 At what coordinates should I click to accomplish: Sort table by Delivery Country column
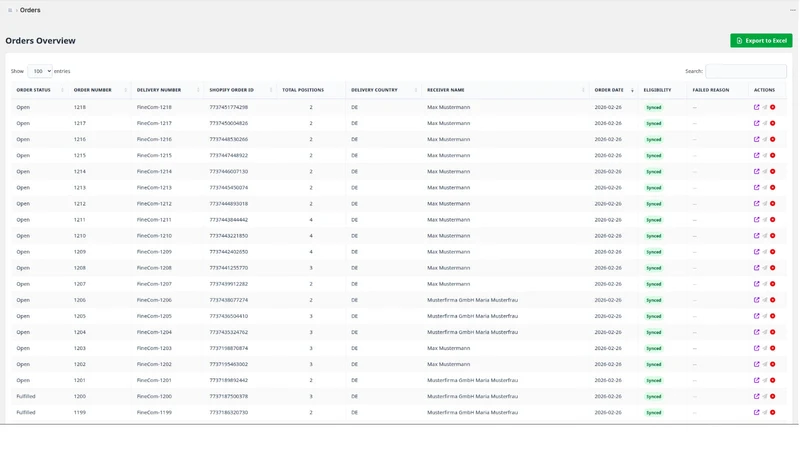pos(384,90)
